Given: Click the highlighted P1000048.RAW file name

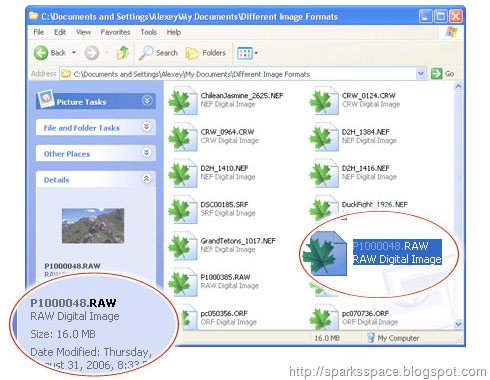Looking at the screenshot, I should [x=391, y=246].
